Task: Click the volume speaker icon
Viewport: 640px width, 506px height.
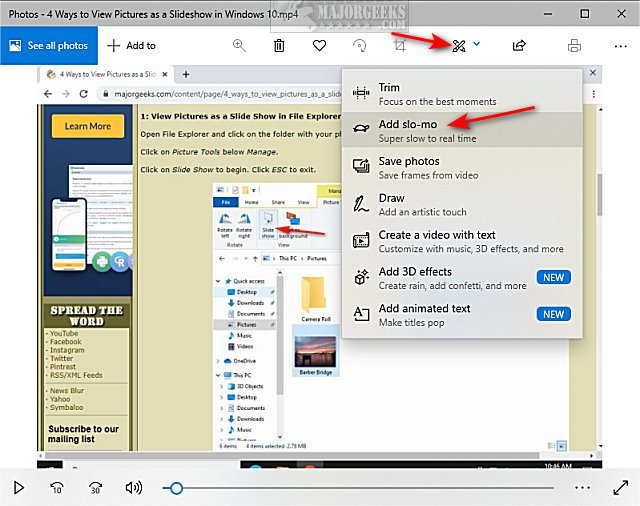Action: [133, 488]
